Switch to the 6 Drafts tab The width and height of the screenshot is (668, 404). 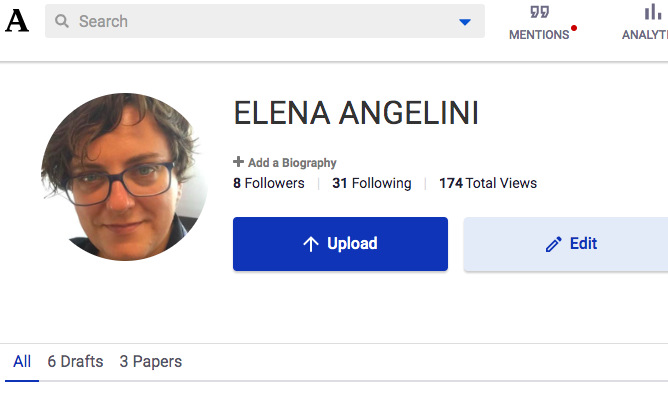coord(75,361)
